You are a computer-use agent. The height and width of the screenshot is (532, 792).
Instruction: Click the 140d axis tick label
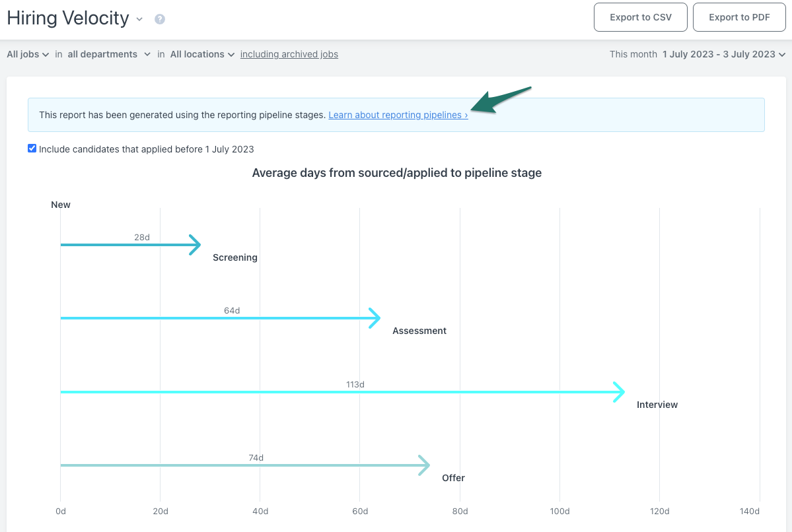pos(750,512)
